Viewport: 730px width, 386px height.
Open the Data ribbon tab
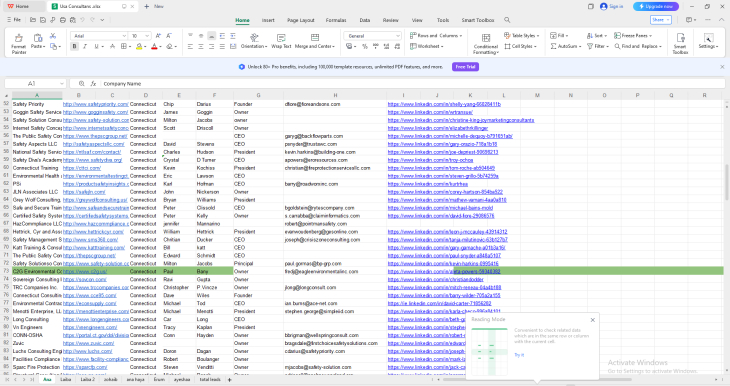(x=365, y=20)
